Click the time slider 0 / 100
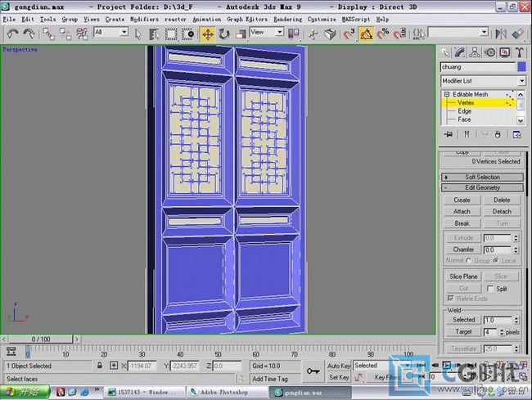This screenshot has width=532, height=400. (41, 339)
